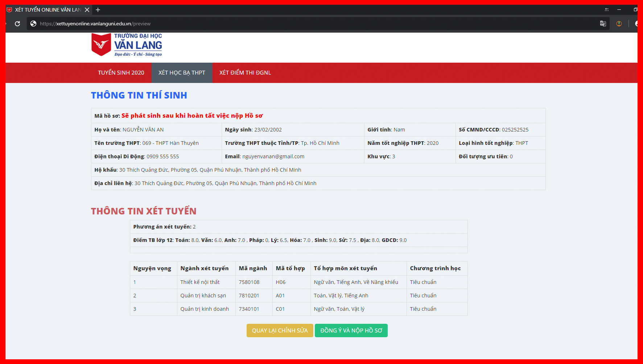Click the THÔNG TIN XÉT TUYỂN heading
Viewport: 643px width, 364px height.
[144, 211]
